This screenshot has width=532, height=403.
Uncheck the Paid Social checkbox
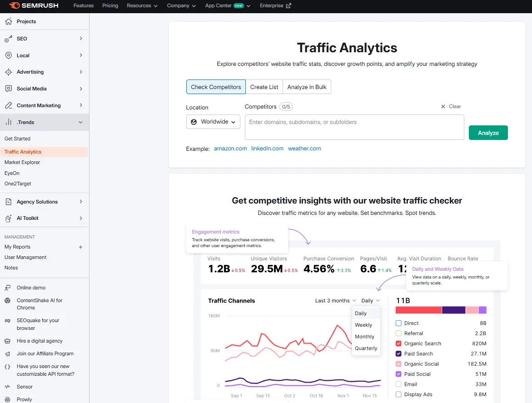click(399, 374)
